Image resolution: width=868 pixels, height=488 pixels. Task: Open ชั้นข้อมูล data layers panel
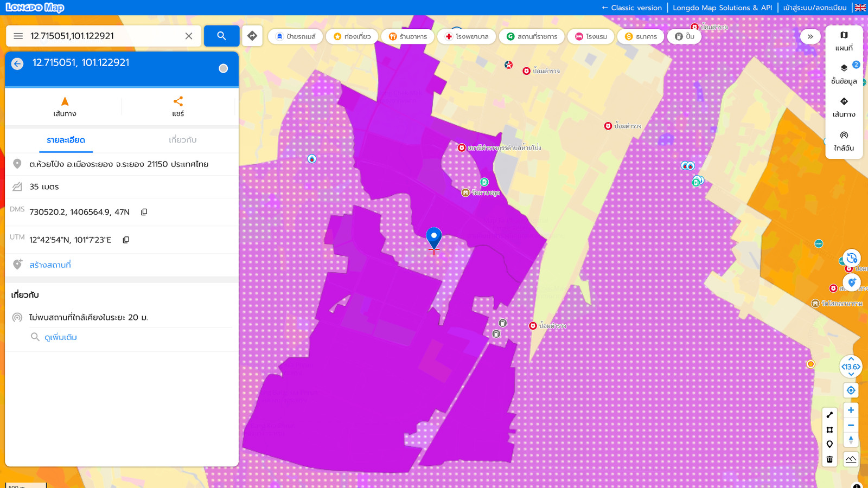pyautogui.click(x=844, y=74)
